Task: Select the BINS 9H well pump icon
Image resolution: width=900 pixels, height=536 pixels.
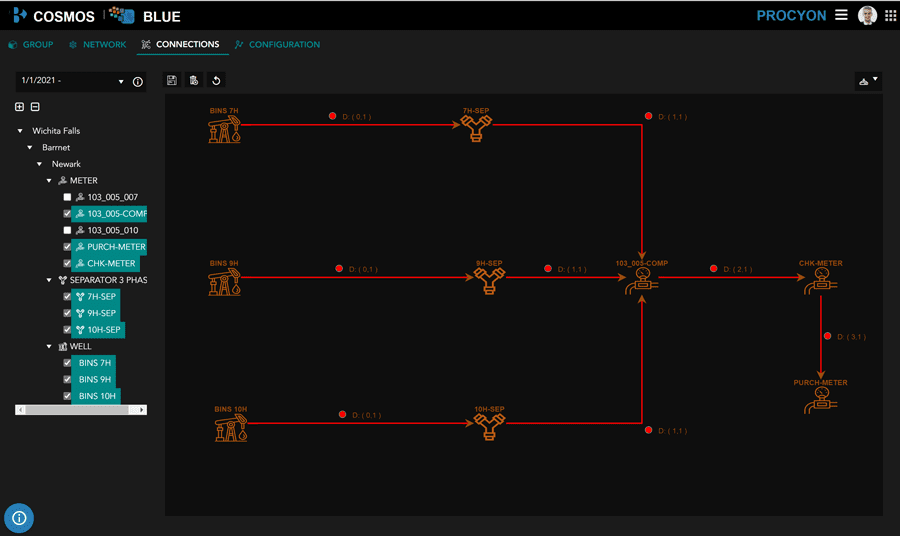Action: (x=224, y=282)
